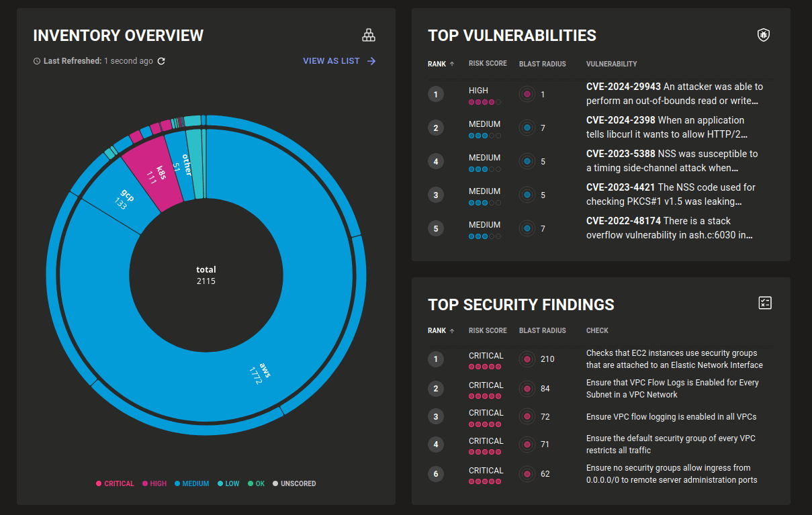The width and height of the screenshot is (812, 515).
Task: Click the vulnerabilities shield bug icon
Action: [x=764, y=35]
